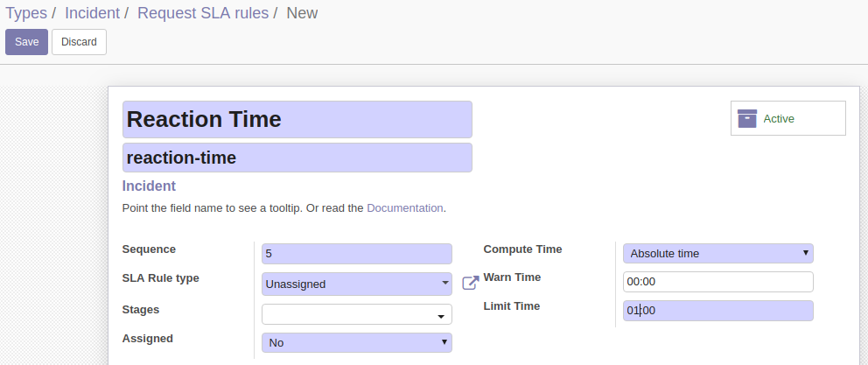Open SLA Rule type external link icon

pos(470,283)
